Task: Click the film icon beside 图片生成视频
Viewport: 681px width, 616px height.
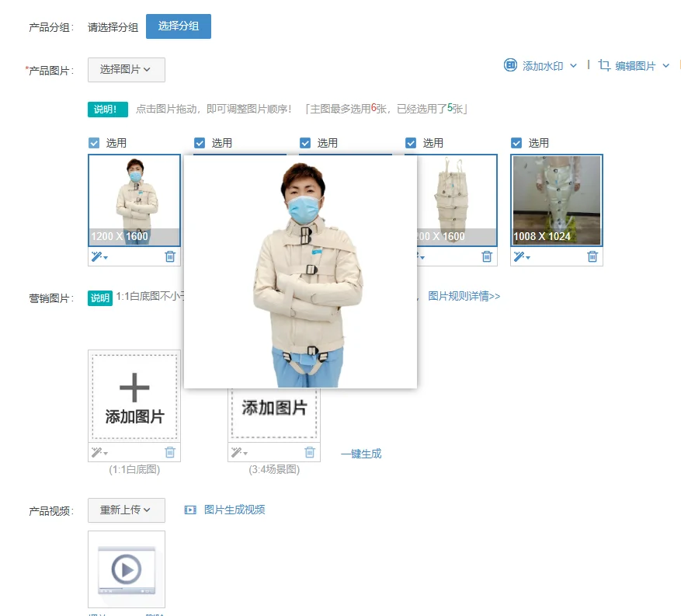Action: coord(190,510)
